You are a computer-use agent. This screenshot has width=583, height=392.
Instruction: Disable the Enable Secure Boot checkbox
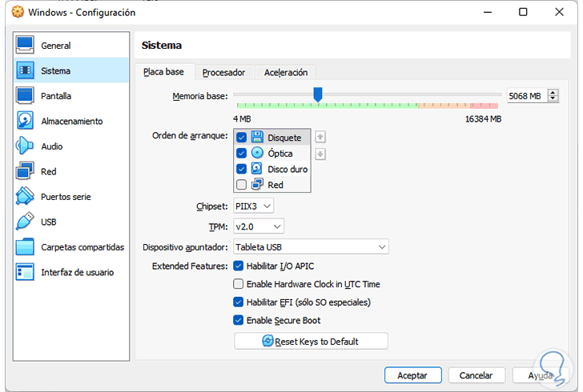point(239,320)
